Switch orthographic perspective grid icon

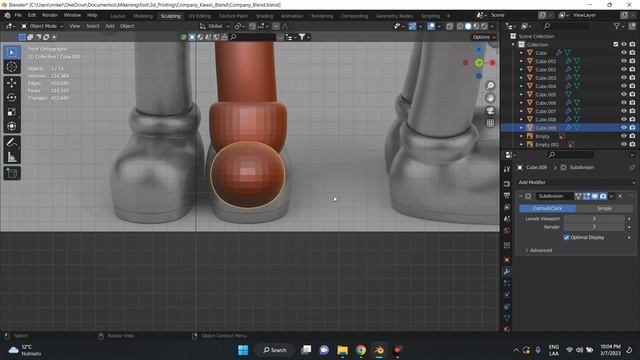point(490,123)
